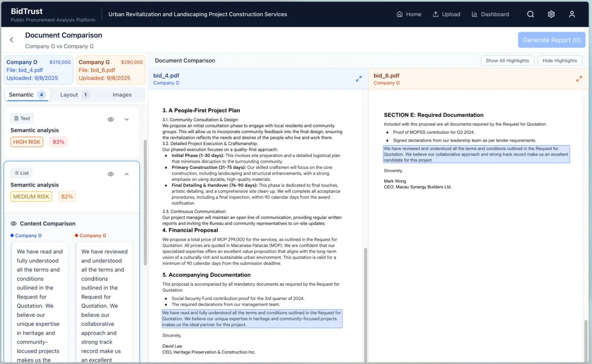Click 'File: bid_6.pdf' on Company G card
The width and height of the screenshot is (592, 364).
pos(97,70)
